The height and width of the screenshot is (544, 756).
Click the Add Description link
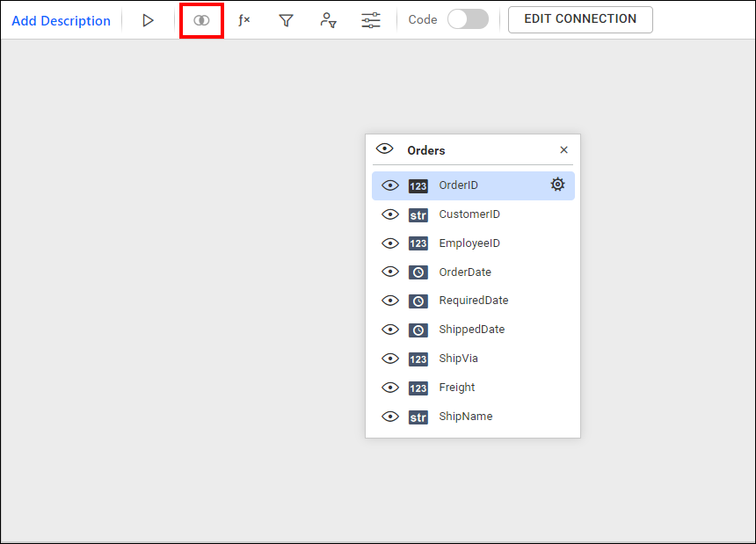click(61, 20)
